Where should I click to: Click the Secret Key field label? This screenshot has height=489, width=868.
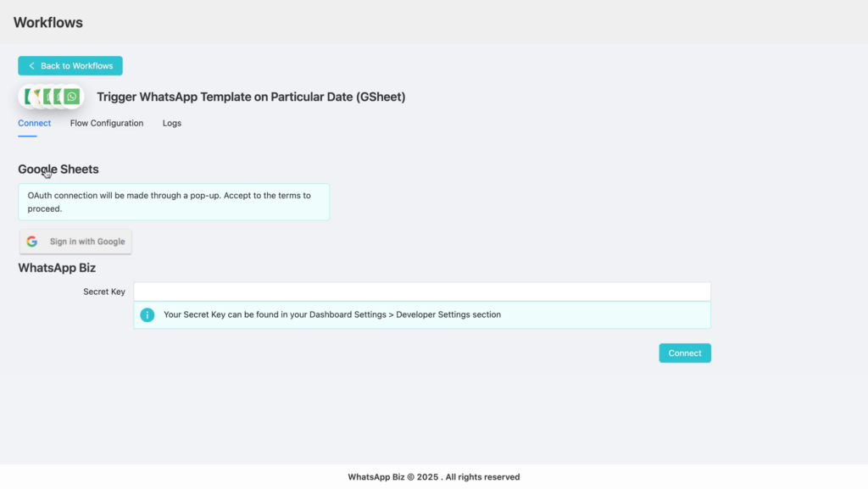click(104, 292)
